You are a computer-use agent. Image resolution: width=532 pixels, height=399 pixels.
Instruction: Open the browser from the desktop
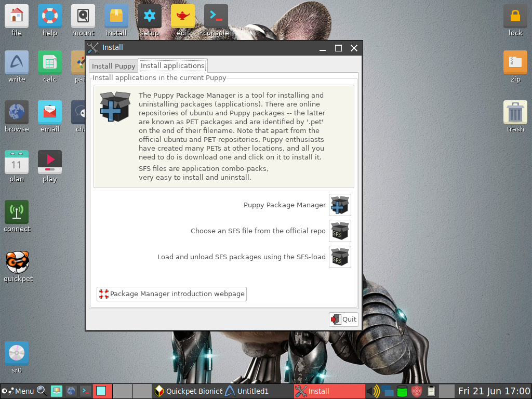click(17, 112)
